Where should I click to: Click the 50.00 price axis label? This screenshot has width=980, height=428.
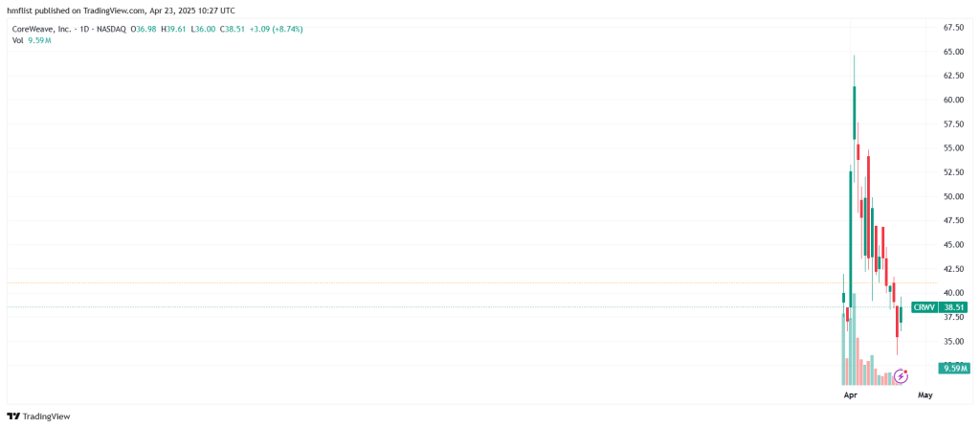point(953,196)
